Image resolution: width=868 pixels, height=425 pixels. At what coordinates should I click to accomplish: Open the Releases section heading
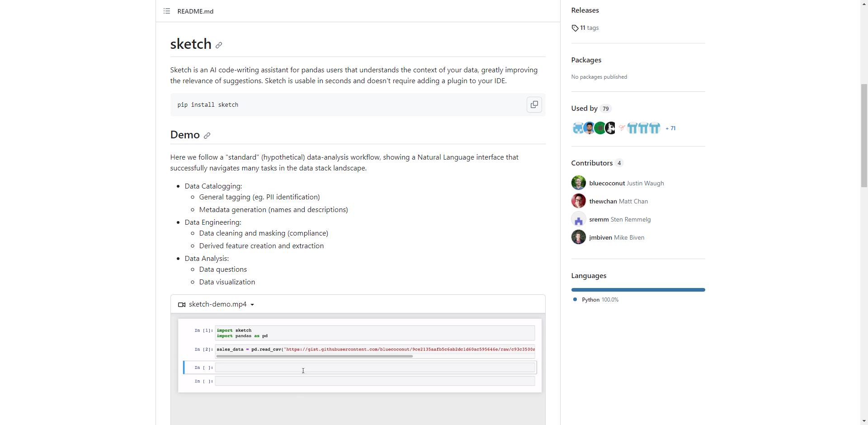click(x=585, y=10)
